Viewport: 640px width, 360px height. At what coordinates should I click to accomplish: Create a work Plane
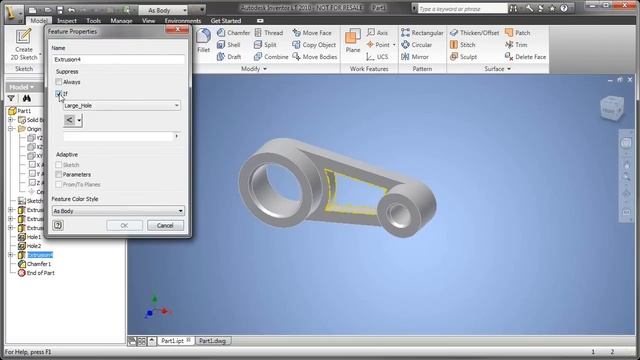coord(353,41)
